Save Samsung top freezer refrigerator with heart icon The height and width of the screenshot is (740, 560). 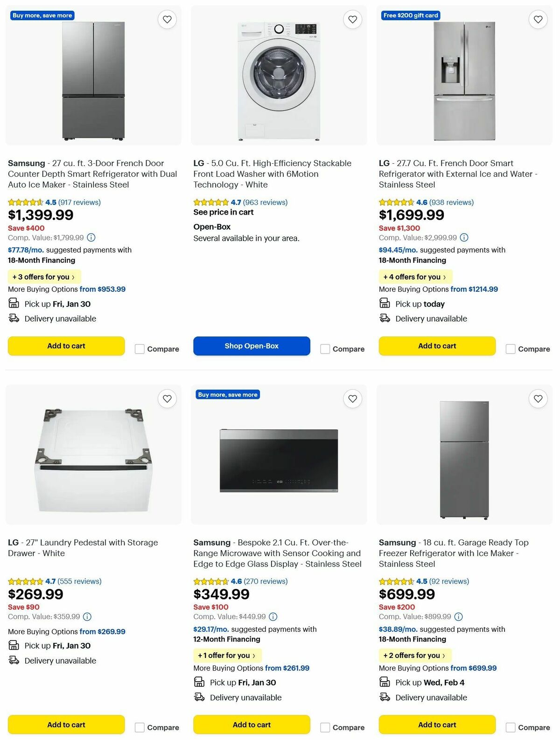(538, 398)
